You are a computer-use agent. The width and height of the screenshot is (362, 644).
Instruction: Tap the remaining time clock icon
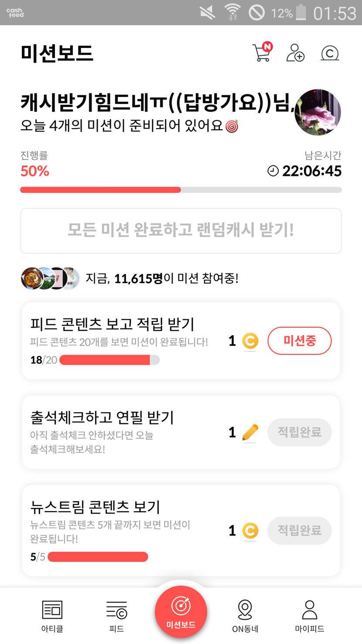[x=273, y=171]
